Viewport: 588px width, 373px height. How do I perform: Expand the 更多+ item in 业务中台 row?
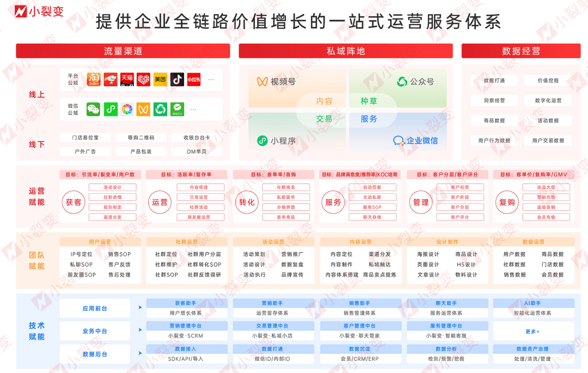532,332
